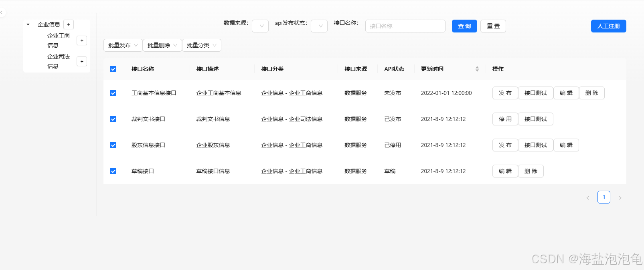Go to next page arrow
The width and height of the screenshot is (644, 270).
pos(620,197)
